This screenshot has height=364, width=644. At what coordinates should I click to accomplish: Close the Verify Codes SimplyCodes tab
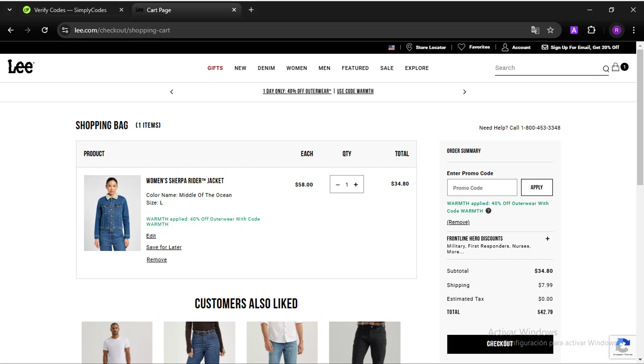[122, 9]
